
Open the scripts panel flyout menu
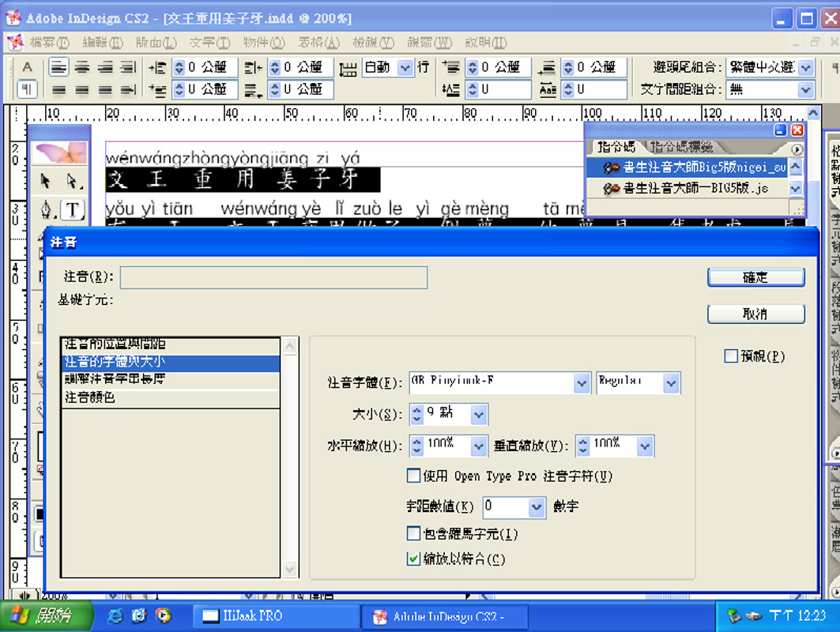(x=797, y=149)
